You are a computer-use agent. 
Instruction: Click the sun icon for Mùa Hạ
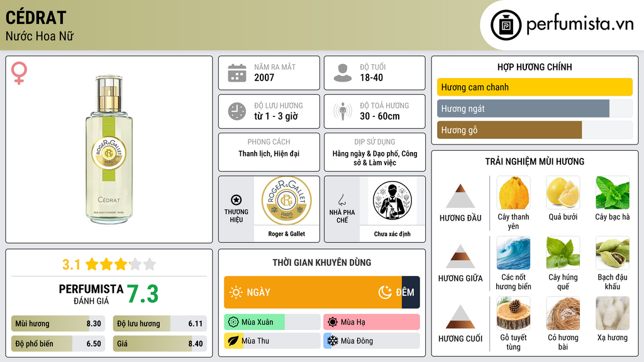coord(333,322)
